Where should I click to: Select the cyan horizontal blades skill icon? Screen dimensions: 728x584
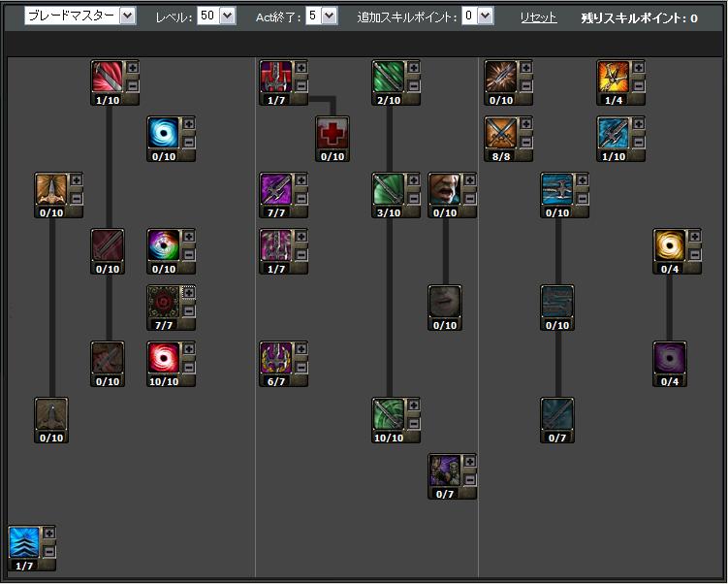[x=556, y=189]
